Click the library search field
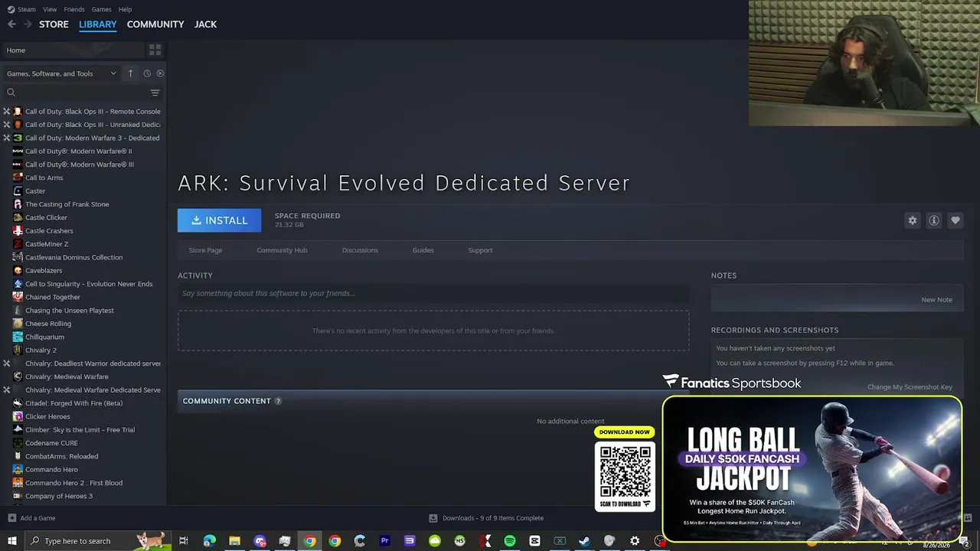The width and height of the screenshot is (980, 551). 77,93
